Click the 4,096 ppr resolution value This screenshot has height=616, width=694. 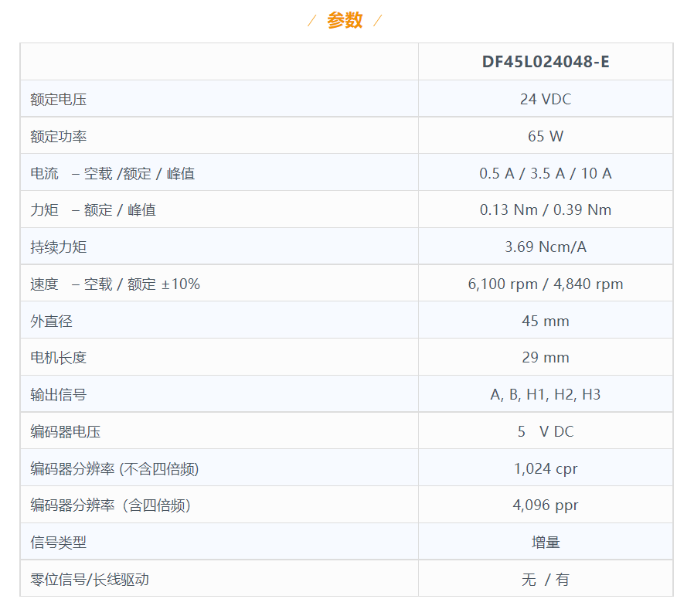pyautogui.click(x=546, y=505)
